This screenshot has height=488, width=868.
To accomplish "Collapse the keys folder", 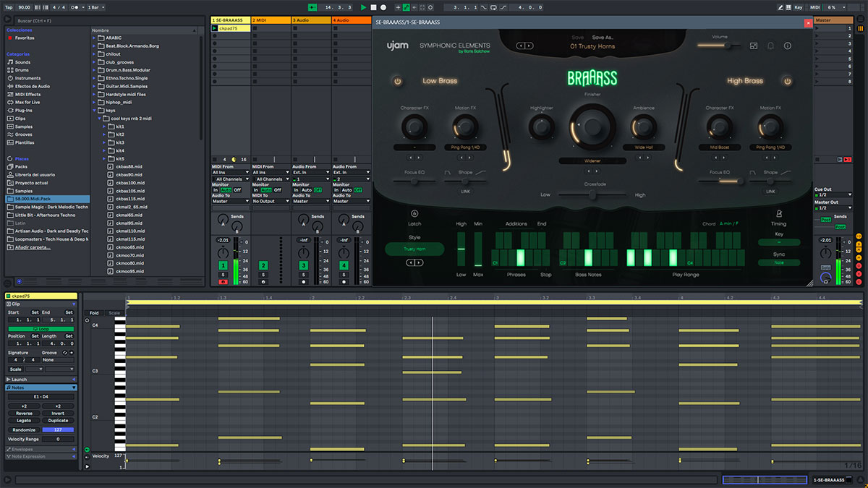I will point(95,111).
